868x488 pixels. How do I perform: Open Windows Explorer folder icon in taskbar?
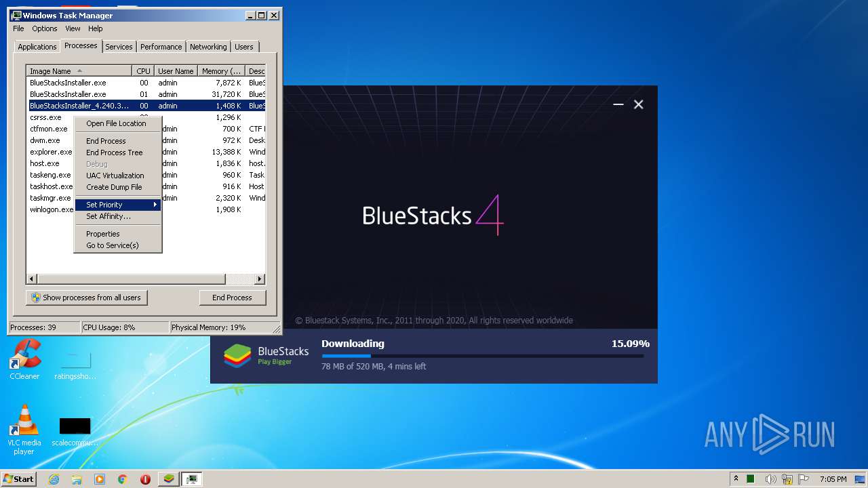pos(77,479)
